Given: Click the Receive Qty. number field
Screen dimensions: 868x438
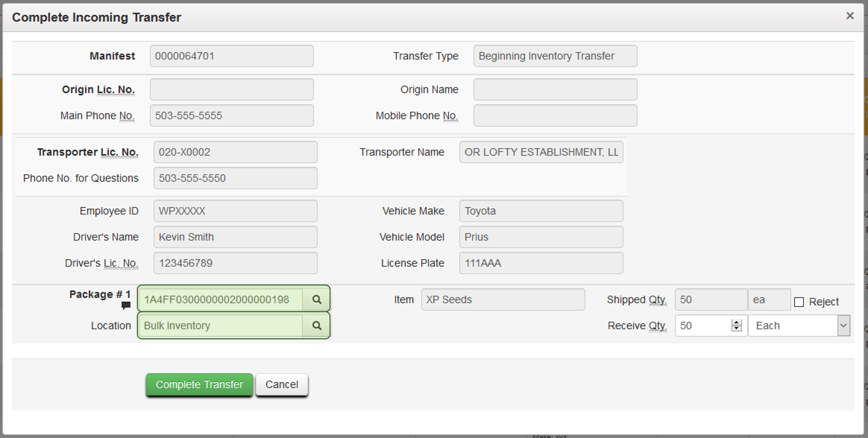Looking at the screenshot, I should pyautogui.click(x=711, y=326).
